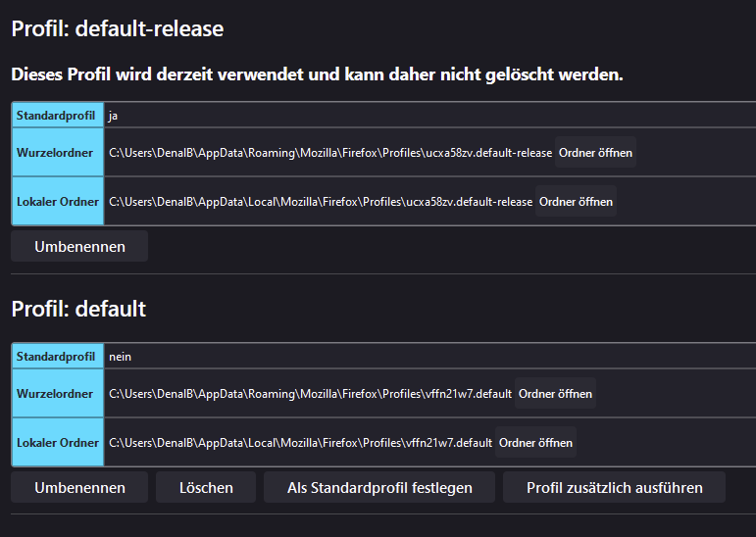The image size is (756, 537).
Task: Open Lokaler Ordner of the default profile
Action: pyautogui.click(x=535, y=443)
